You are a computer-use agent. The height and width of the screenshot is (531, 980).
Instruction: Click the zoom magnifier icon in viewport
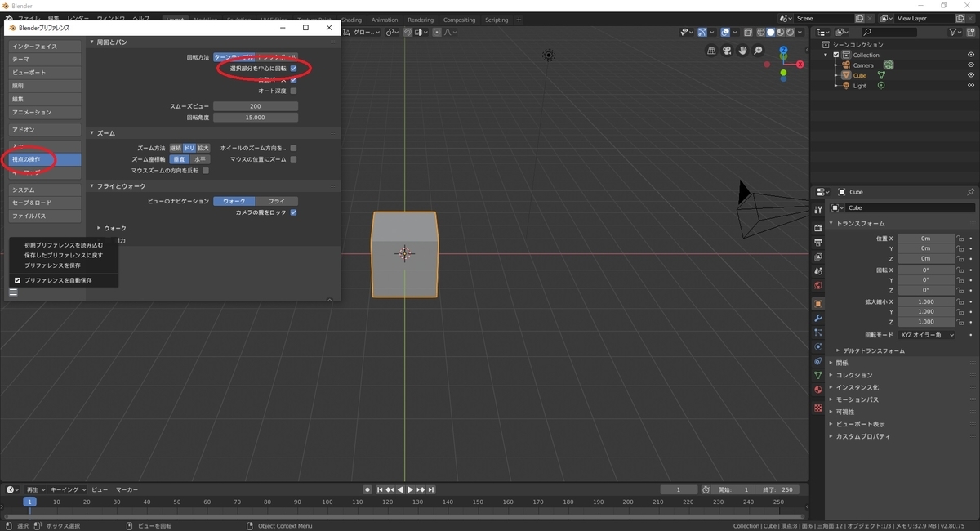[x=759, y=51]
